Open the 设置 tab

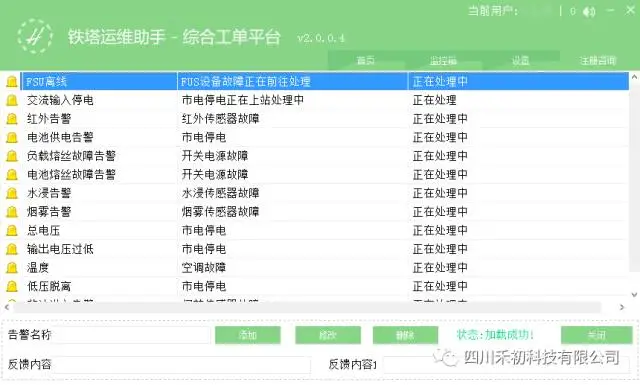click(x=521, y=61)
